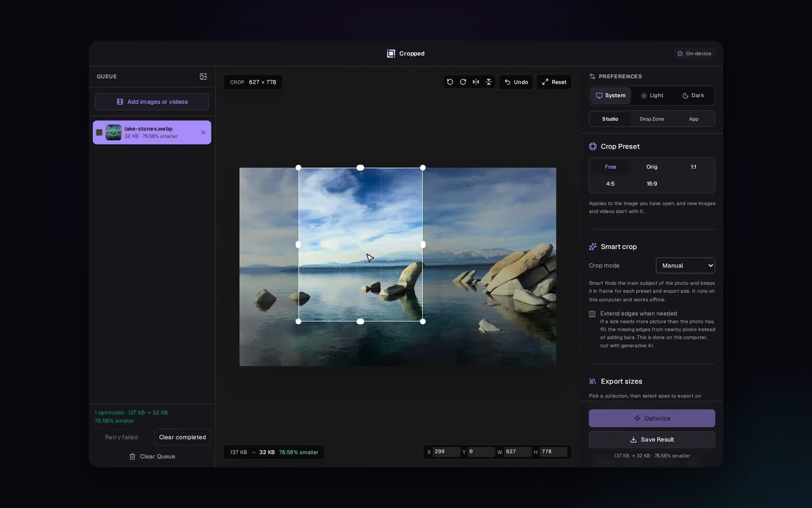Open the Crop mode Manual dropdown
The width and height of the screenshot is (812, 508).
tap(685, 266)
